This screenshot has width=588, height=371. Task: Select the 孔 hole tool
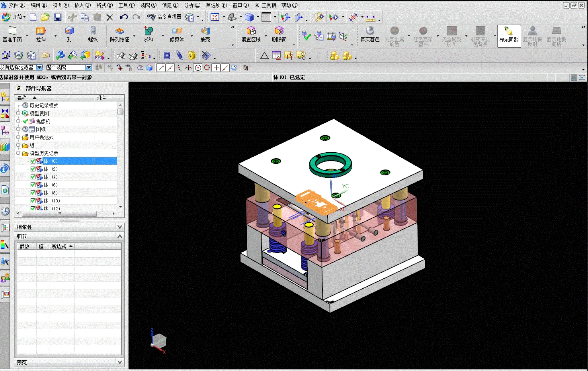pos(69,35)
